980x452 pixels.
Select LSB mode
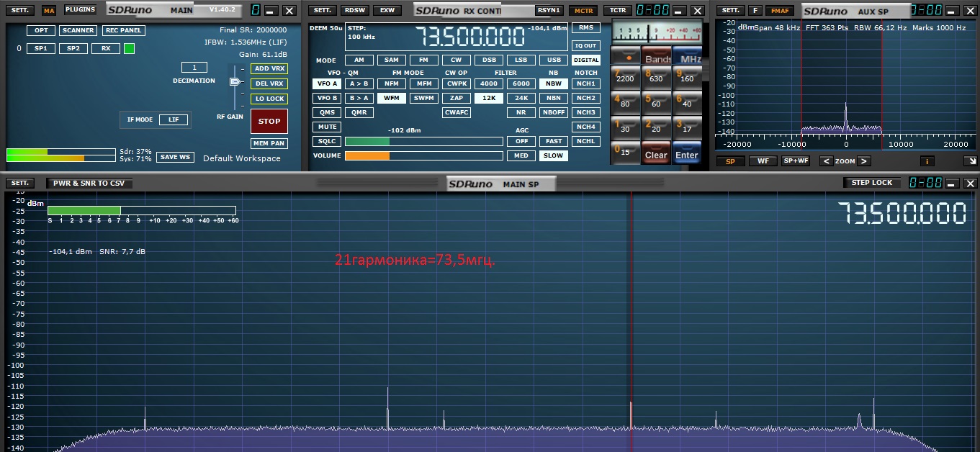[x=521, y=60]
